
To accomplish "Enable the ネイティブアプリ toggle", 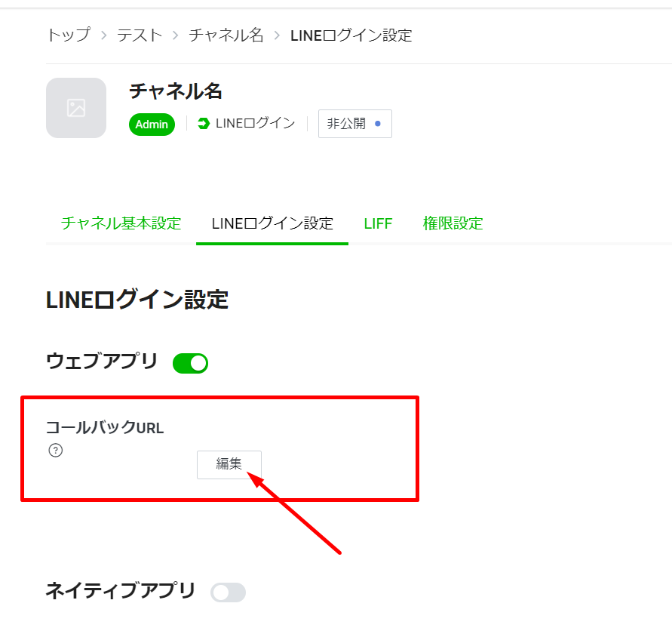I will (x=229, y=592).
